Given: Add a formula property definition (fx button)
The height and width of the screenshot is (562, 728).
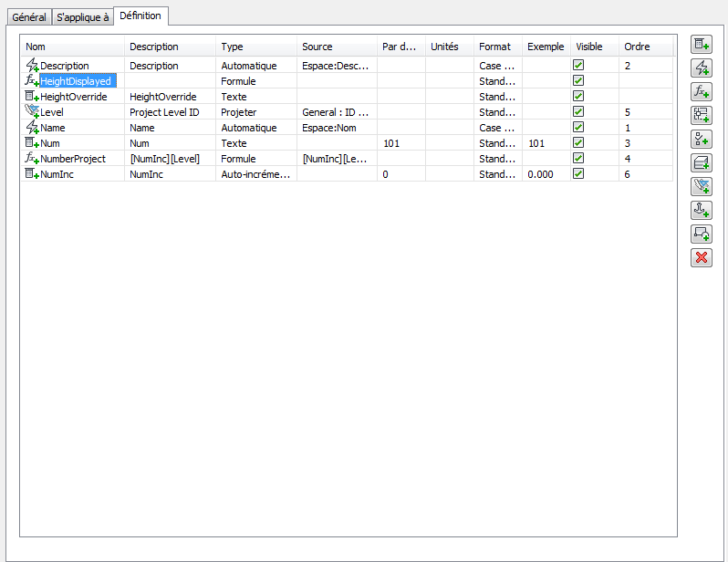Looking at the screenshot, I should coord(701,92).
